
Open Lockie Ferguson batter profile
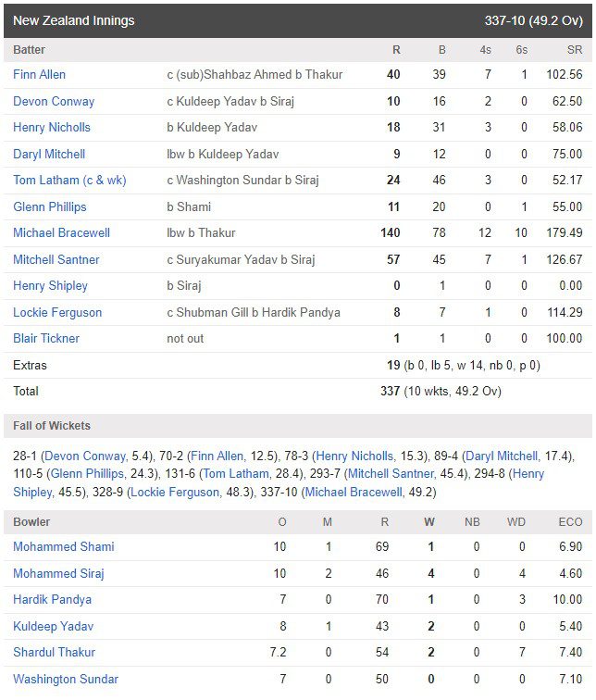click(57, 313)
